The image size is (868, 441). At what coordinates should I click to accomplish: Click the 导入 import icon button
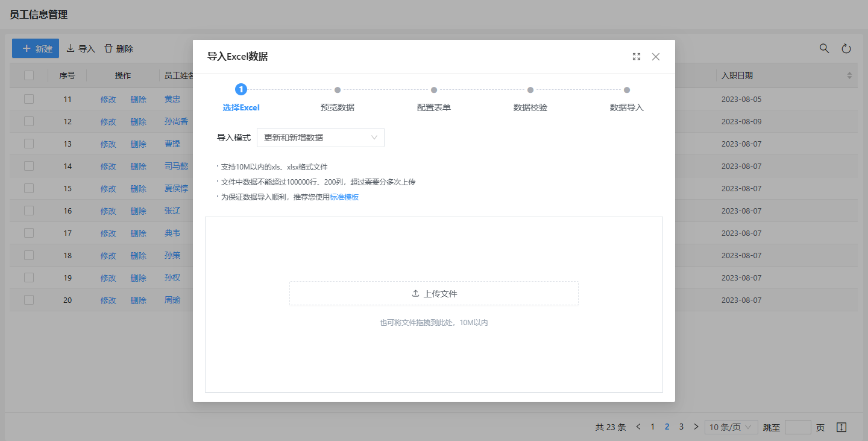81,49
